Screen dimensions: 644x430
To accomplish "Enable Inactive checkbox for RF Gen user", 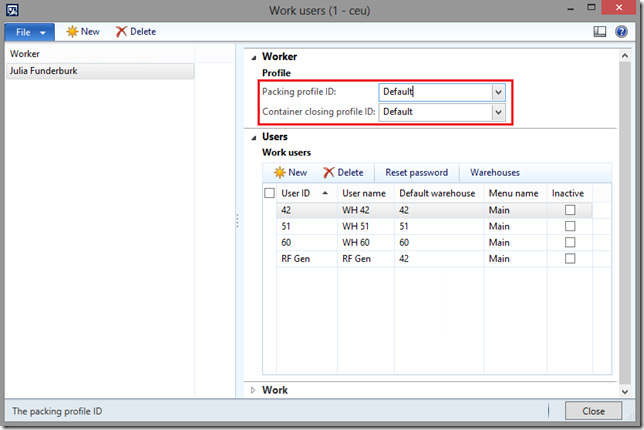I will click(x=570, y=258).
